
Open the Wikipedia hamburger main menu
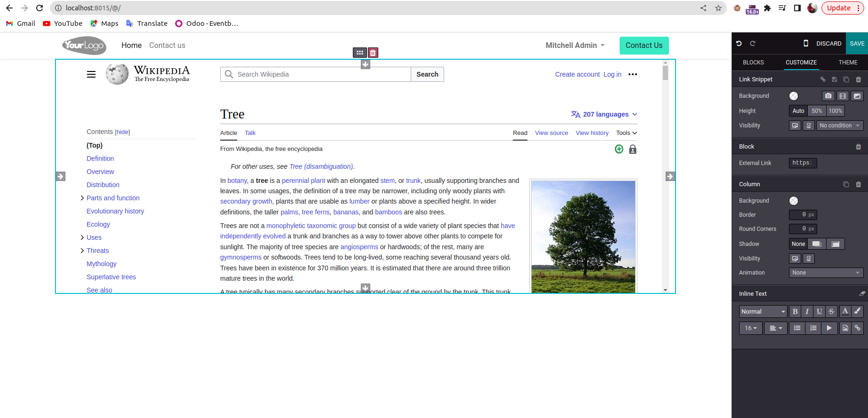pyautogui.click(x=91, y=74)
